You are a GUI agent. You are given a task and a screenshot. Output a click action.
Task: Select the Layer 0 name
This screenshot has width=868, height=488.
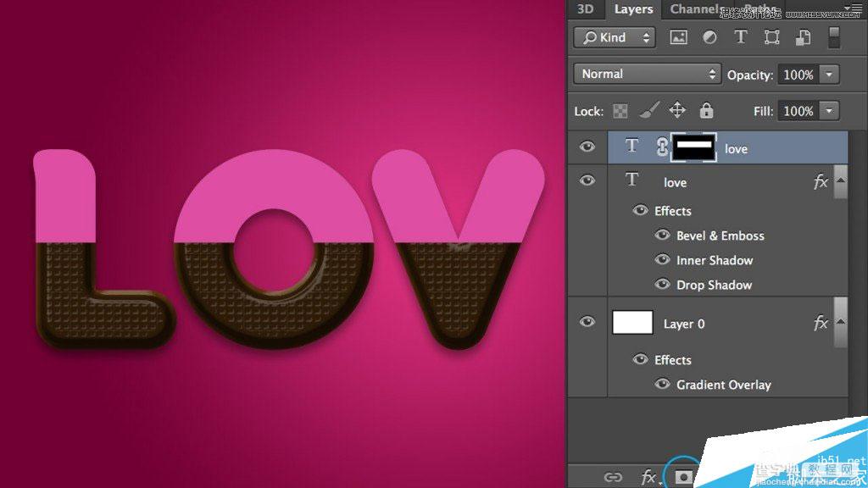pyautogui.click(x=684, y=324)
